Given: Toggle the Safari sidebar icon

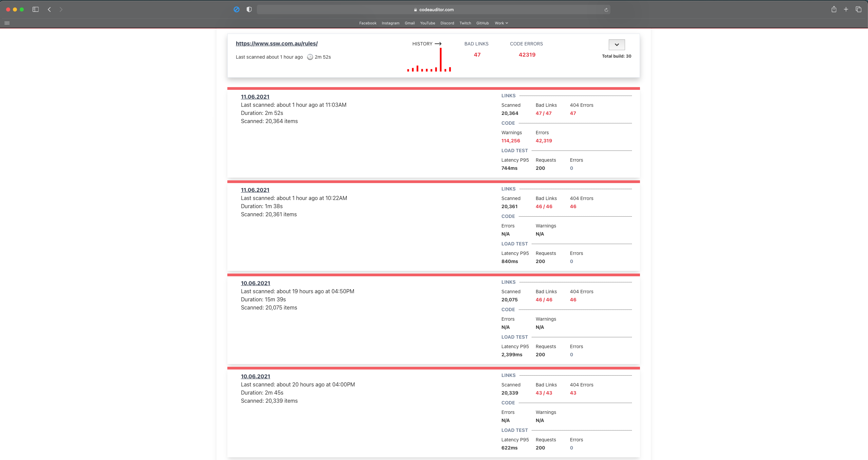Looking at the screenshot, I should coord(36,9).
